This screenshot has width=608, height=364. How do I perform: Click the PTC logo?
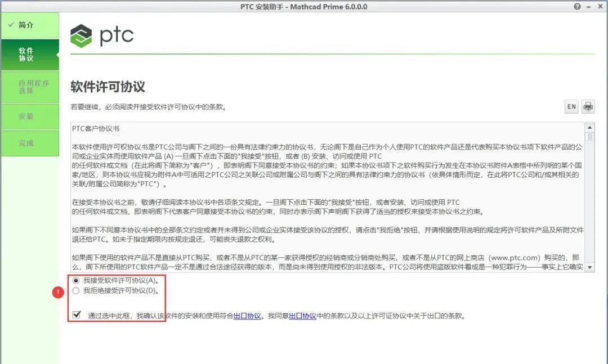pos(102,35)
